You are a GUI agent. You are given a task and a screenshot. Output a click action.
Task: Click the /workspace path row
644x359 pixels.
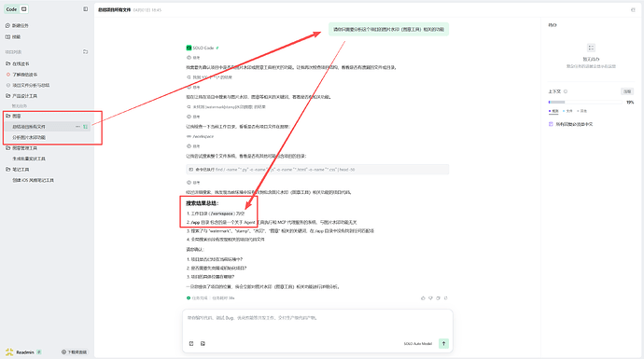[201, 136]
